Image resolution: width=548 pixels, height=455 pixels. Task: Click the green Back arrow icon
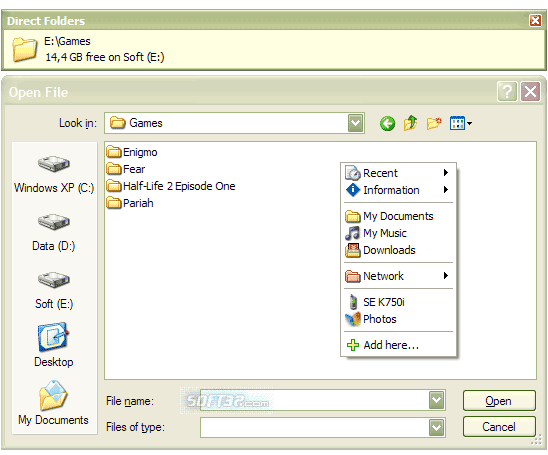click(x=387, y=123)
